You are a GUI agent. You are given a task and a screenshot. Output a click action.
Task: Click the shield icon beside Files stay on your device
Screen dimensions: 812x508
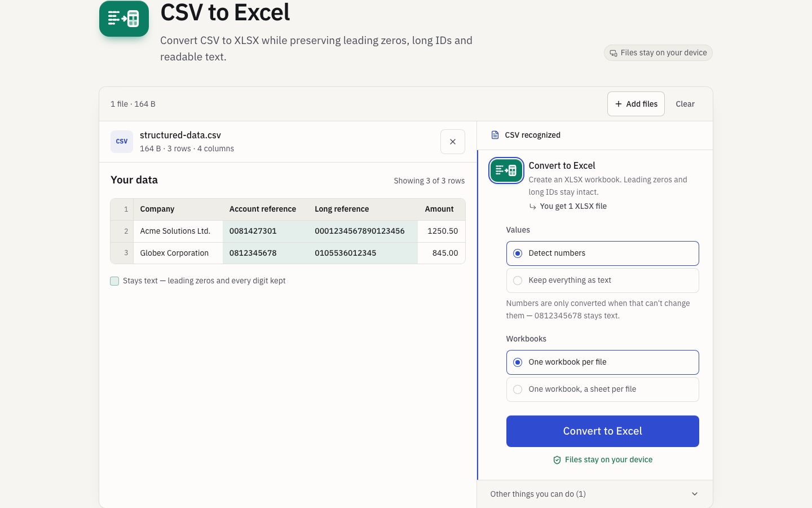point(557,460)
